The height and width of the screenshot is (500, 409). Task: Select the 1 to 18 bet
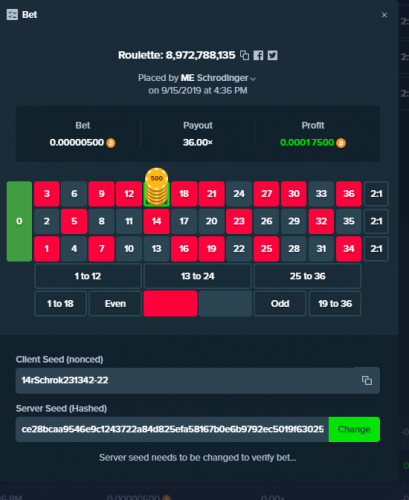pos(60,304)
